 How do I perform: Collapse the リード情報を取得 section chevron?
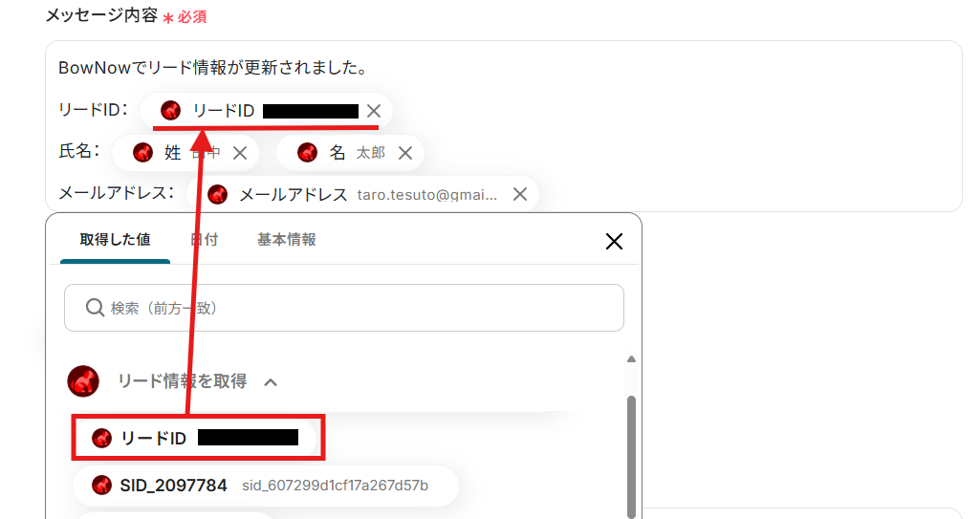click(x=271, y=382)
